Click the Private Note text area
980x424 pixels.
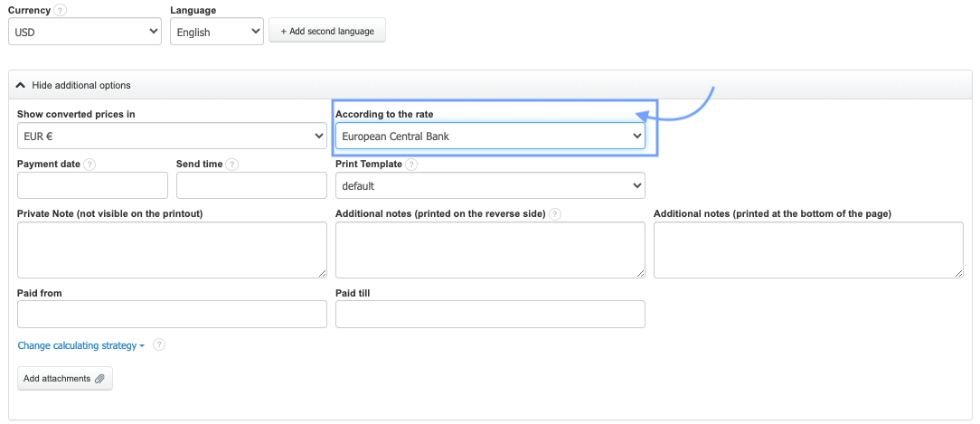[x=172, y=250]
